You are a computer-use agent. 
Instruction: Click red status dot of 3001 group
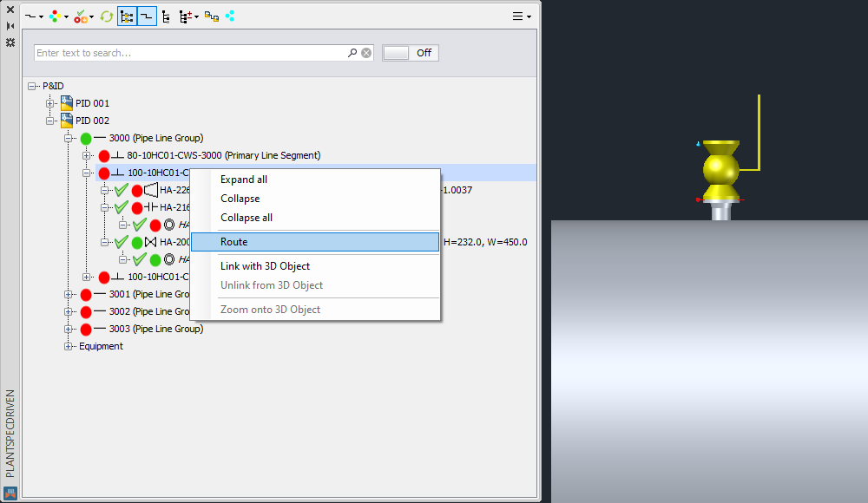pyautogui.click(x=86, y=294)
